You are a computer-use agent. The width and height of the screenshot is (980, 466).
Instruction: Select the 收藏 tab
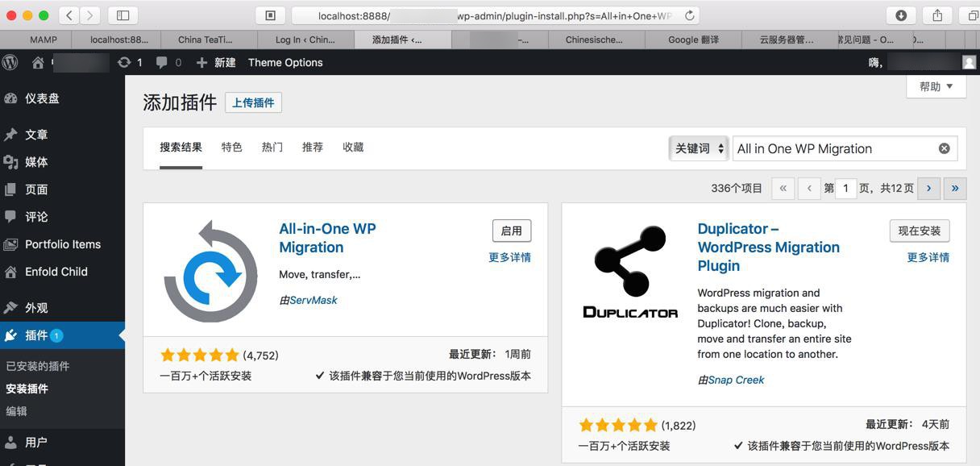[353, 148]
